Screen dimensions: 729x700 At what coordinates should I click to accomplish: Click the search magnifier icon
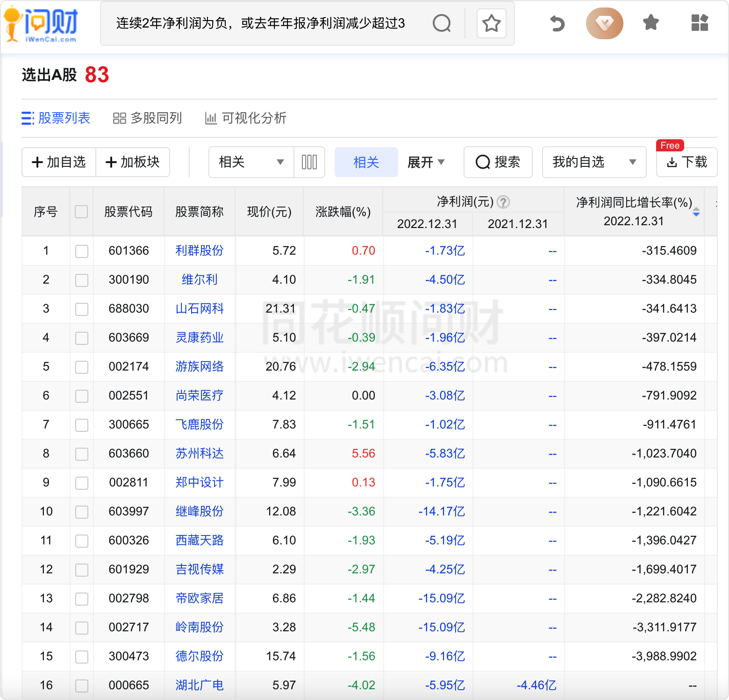pyautogui.click(x=442, y=23)
